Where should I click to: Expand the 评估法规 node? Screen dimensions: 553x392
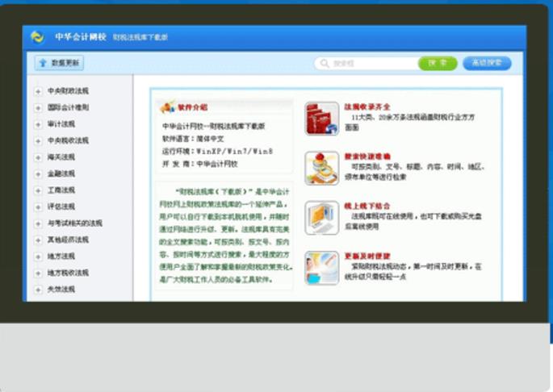pyautogui.click(x=38, y=207)
